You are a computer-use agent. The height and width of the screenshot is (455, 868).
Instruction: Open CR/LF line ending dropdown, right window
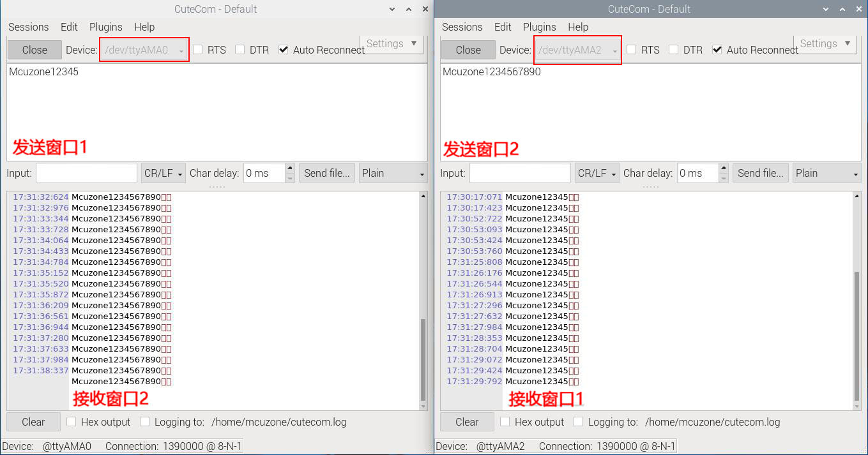pos(597,173)
